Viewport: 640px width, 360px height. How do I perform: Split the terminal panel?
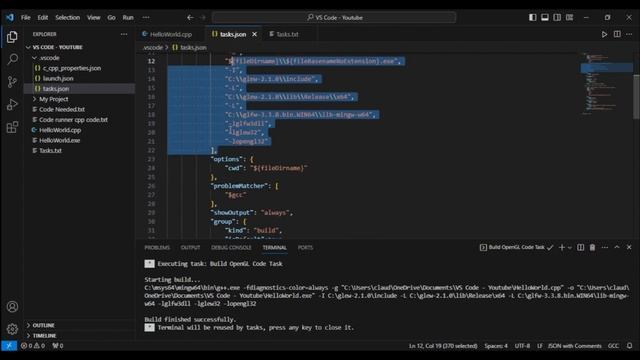[x=580, y=247]
